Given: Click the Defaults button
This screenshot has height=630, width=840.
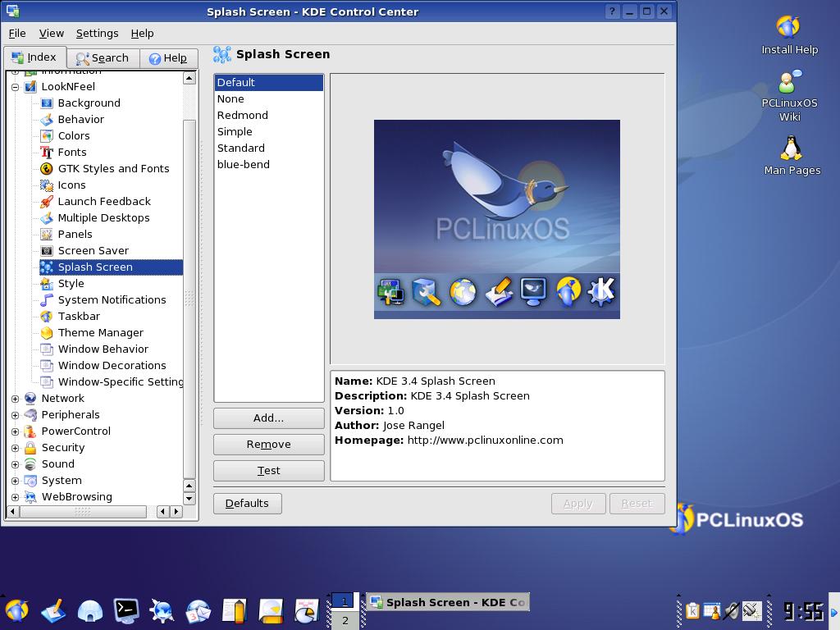Looking at the screenshot, I should (x=247, y=503).
